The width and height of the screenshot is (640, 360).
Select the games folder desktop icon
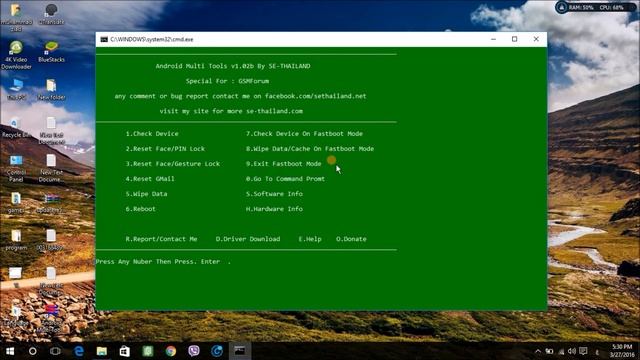click(x=16, y=203)
